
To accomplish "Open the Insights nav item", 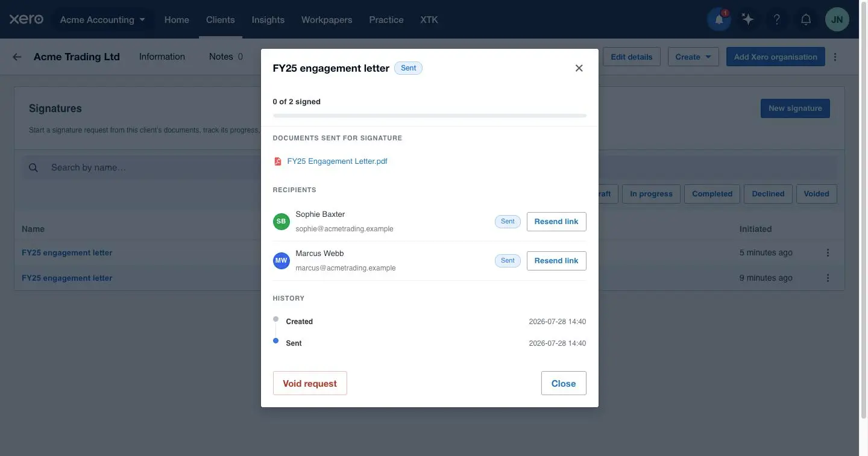I will point(268,19).
